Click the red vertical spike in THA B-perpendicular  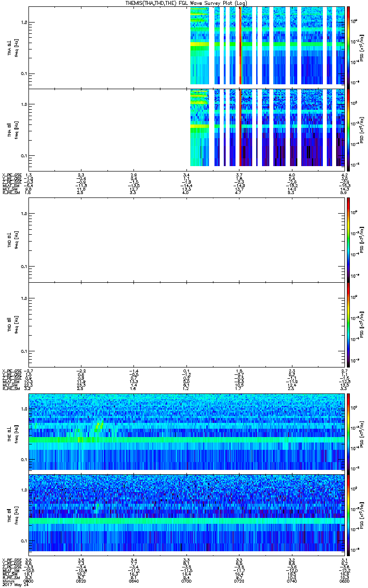(x=240, y=46)
